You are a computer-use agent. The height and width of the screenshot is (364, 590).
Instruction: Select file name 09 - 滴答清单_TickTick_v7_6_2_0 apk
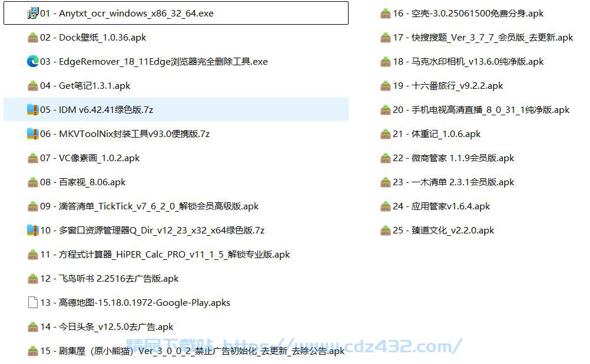coord(150,206)
